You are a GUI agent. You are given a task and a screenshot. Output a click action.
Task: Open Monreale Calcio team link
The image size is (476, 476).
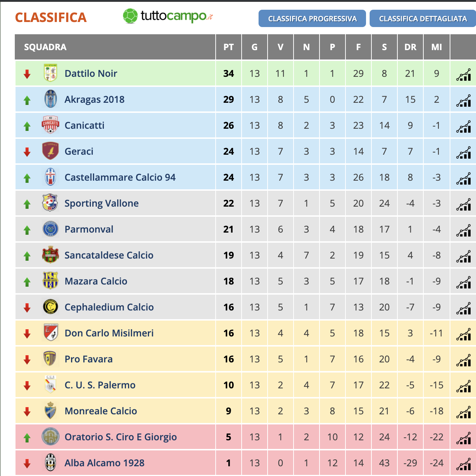(101, 411)
